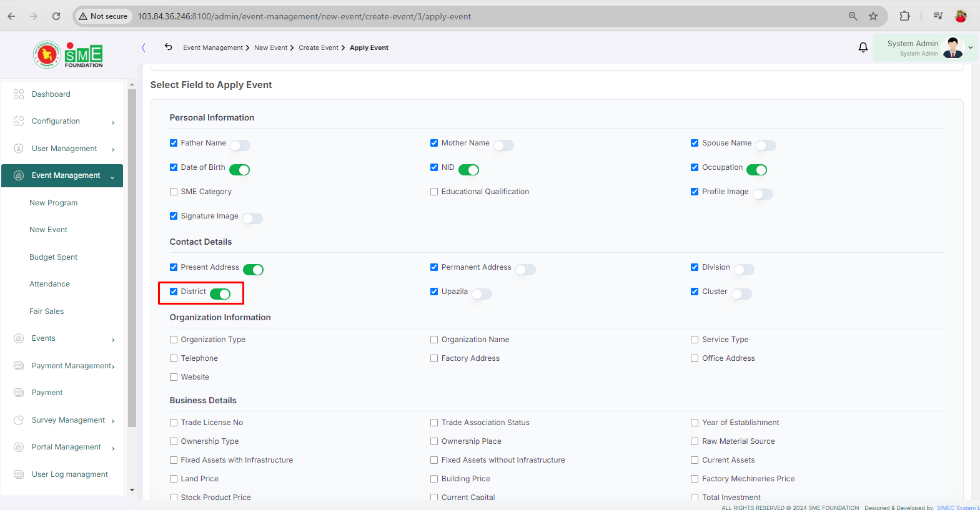Enable the Cluster toggle switch
980x510 pixels.
point(741,294)
